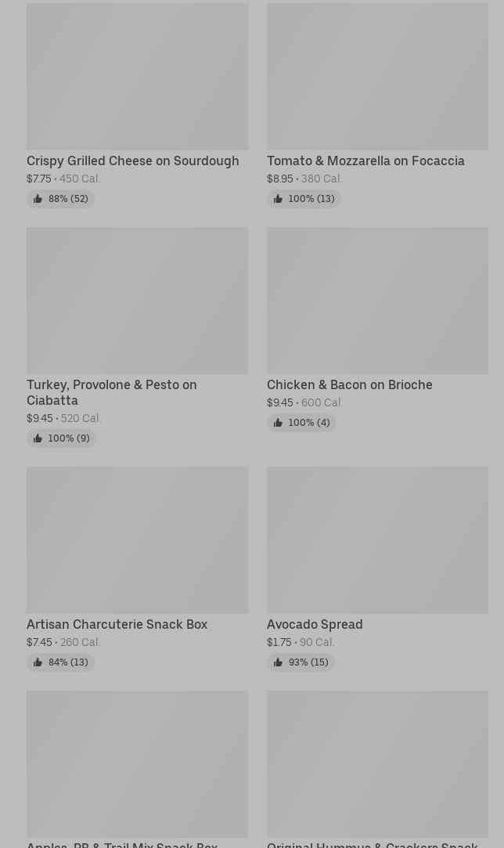Click the Chicken & Bacon Brioche image

(x=377, y=301)
